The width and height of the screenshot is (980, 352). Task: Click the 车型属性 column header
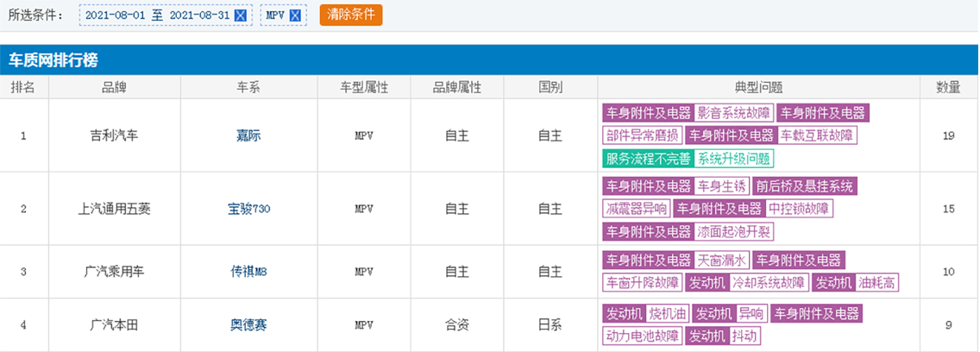coord(364,87)
